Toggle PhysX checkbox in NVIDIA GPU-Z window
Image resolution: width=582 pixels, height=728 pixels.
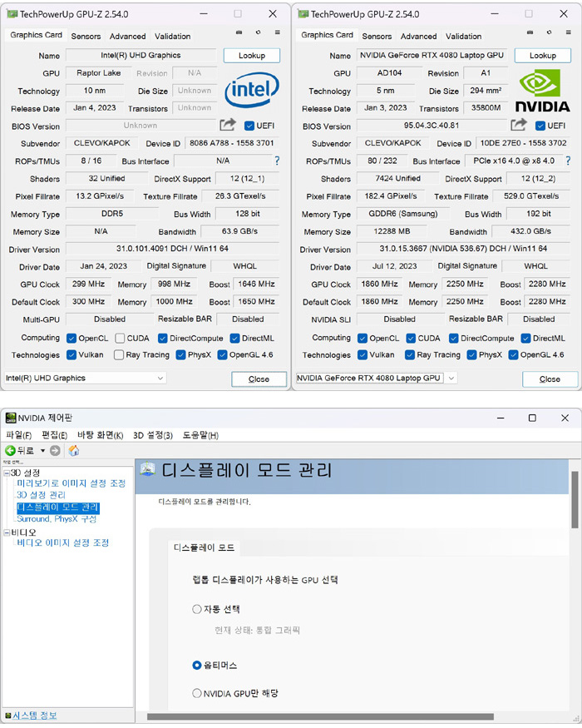pos(472,355)
